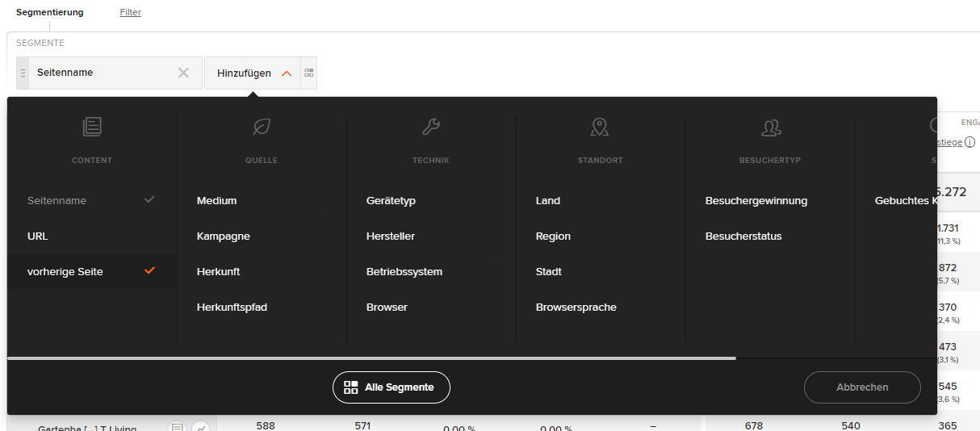Click the Besuchertyp people icon

coord(770,127)
